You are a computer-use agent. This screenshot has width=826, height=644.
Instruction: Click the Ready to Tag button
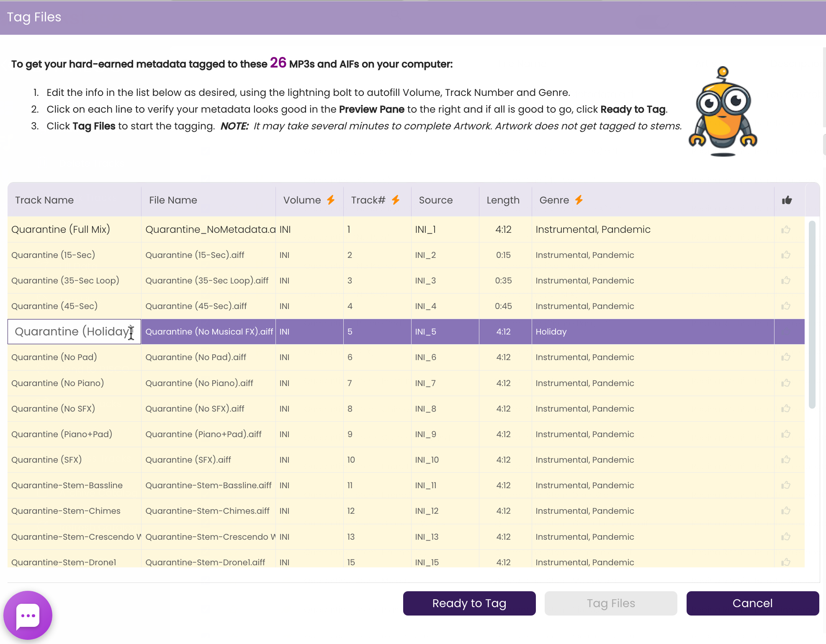pyautogui.click(x=469, y=603)
